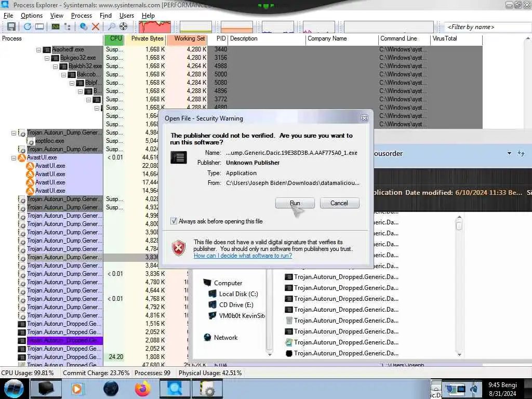Click the Save toolbar icon
The height and width of the screenshot is (399, 532).
point(11,26)
